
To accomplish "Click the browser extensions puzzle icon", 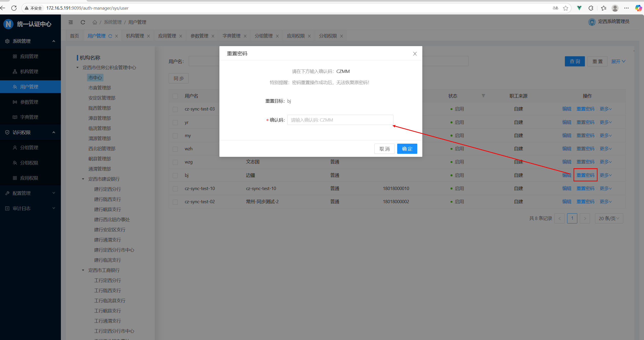I will tap(591, 8).
